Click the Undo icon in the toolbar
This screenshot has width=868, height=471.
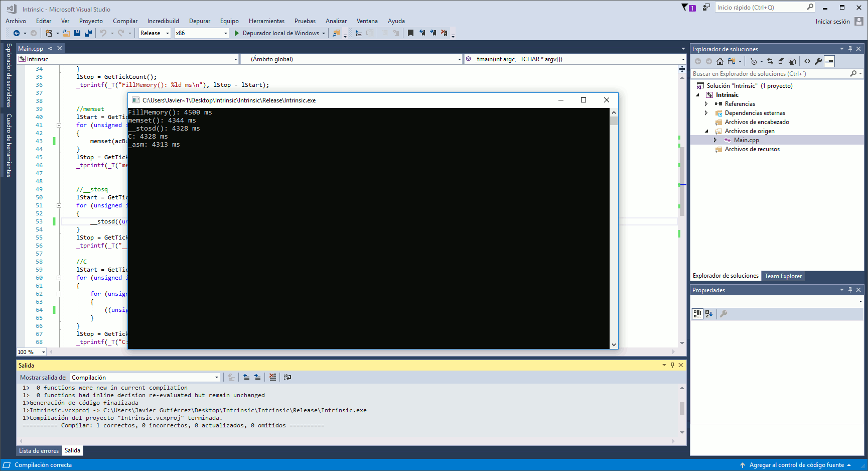coord(103,33)
